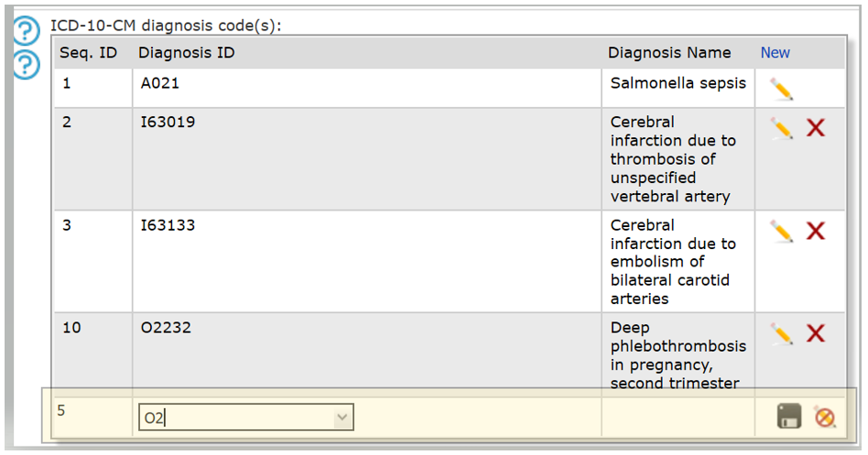Viewport: 868px width, 455px height.
Task: Edit the I63133 diagnosis with pencil icon
Action: [x=782, y=232]
